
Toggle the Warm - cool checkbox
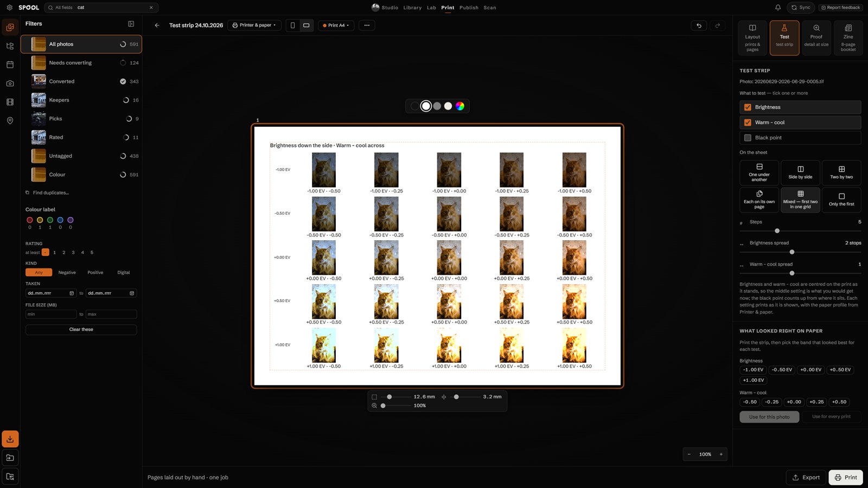748,123
